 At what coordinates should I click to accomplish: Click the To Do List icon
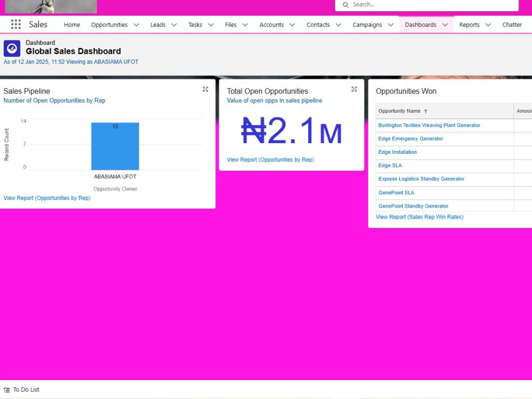(6, 390)
